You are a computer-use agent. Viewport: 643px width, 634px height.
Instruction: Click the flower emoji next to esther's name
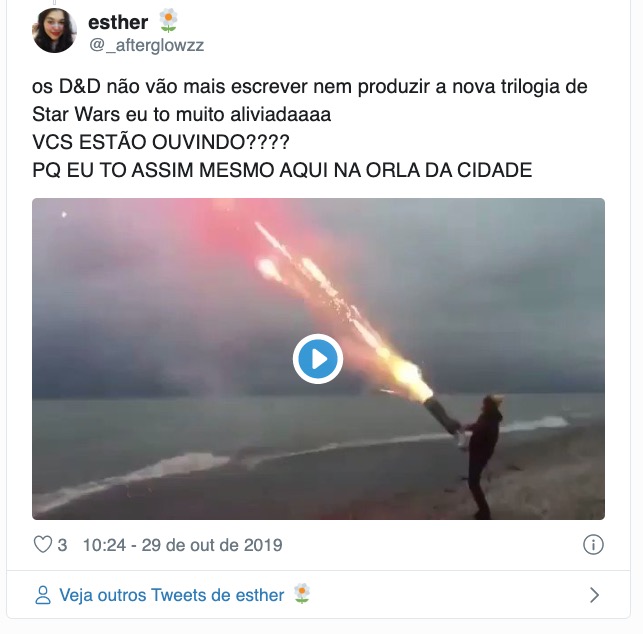pos(168,21)
